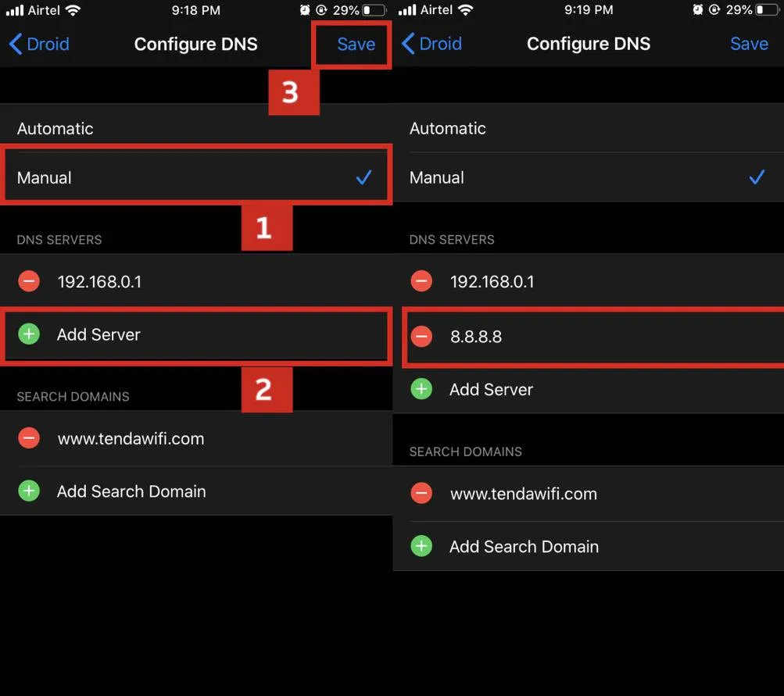
Task: Edit 192.168.0.1 server address in left screenshot
Action: 99,281
